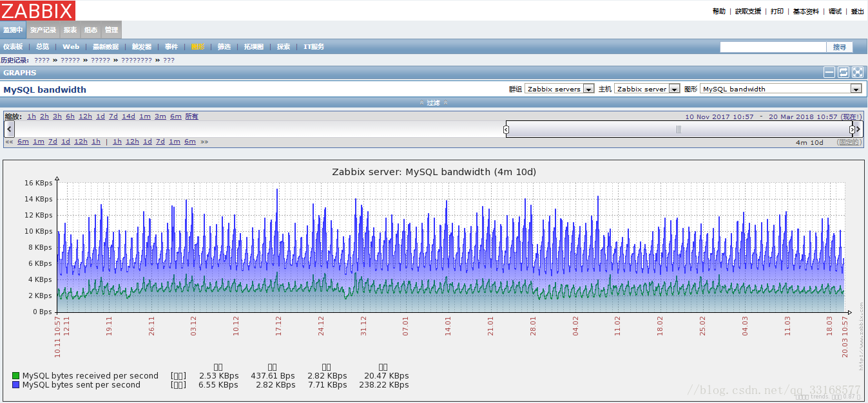Click the circular arrows icon in GRAPHS bar
The width and height of the screenshot is (868, 403).
tap(844, 73)
